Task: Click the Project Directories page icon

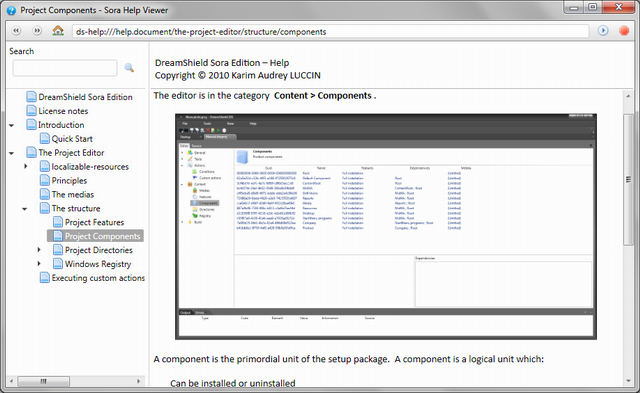Action: click(x=58, y=250)
